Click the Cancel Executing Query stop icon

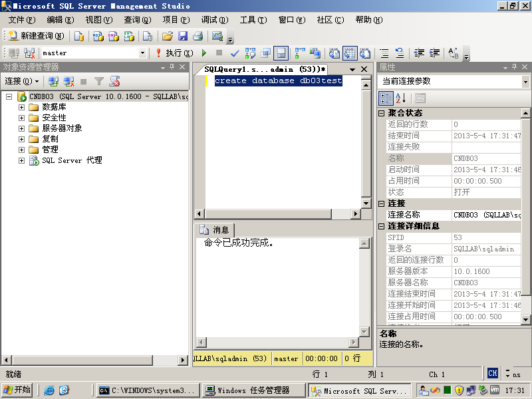(219, 53)
